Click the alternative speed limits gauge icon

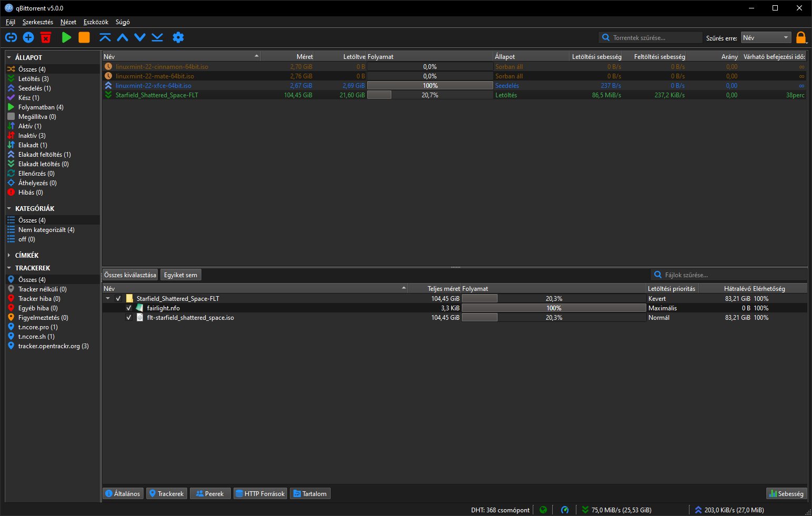point(565,510)
